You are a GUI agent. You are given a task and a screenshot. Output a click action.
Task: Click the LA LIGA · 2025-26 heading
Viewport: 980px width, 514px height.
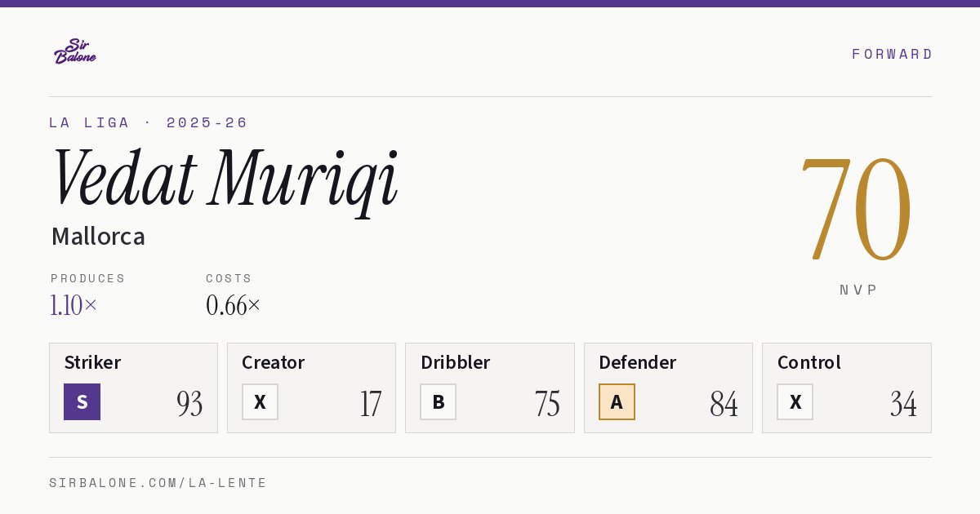[x=149, y=122]
